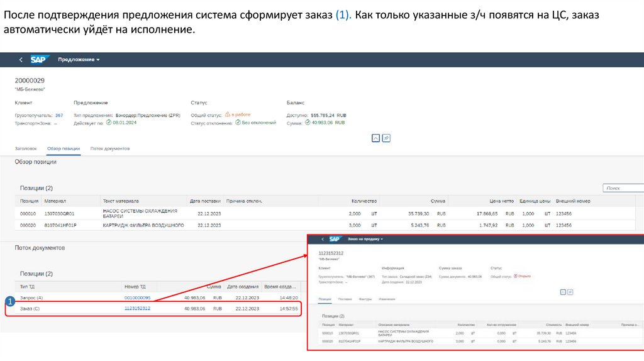Click 'Без отклонений' status check icon
The height and width of the screenshot is (361, 644).
point(238,123)
